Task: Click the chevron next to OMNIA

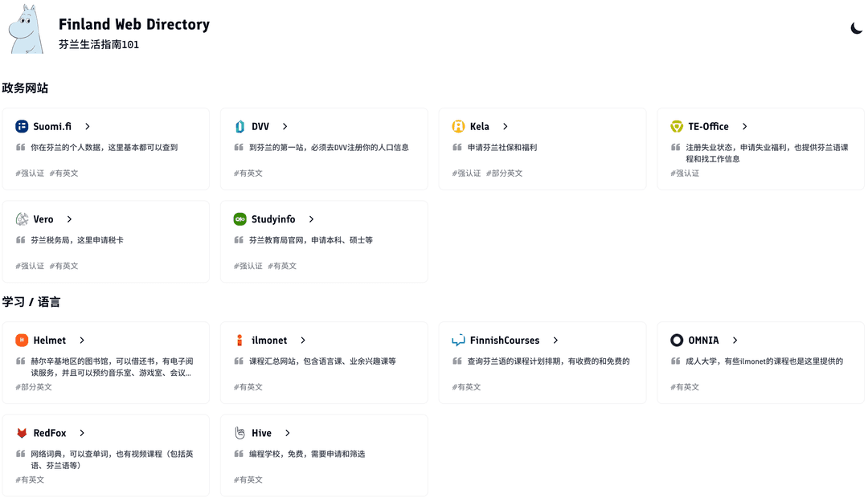Action: [x=735, y=340]
